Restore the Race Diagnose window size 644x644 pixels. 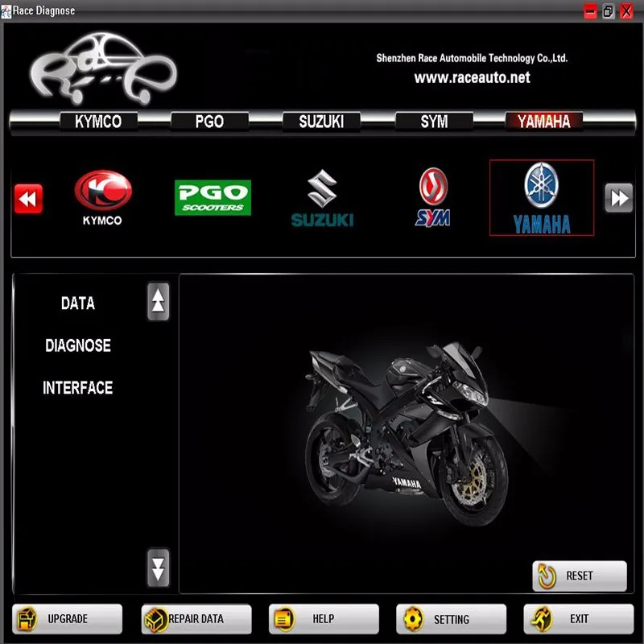[609, 11]
